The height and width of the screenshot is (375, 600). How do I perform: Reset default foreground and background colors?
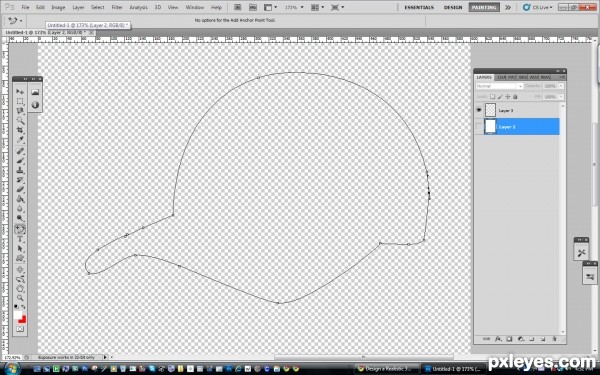pyautogui.click(x=16, y=307)
